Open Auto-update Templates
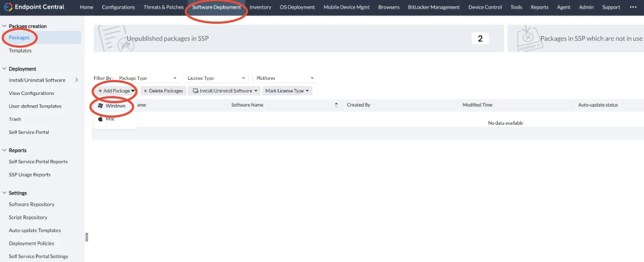Viewport: 644px width, 262px height. tap(34, 230)
